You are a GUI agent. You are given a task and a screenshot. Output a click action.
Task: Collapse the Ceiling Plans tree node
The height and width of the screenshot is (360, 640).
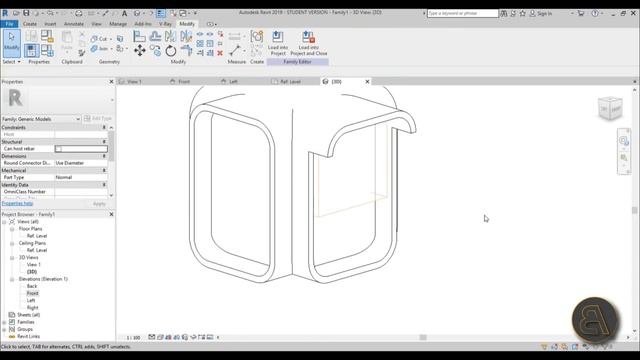click(x=12, y=243)
